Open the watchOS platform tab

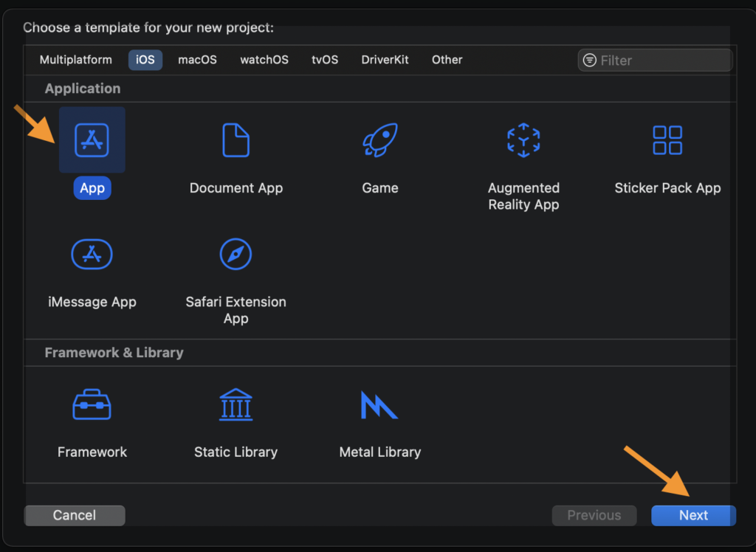coord(264,60)
